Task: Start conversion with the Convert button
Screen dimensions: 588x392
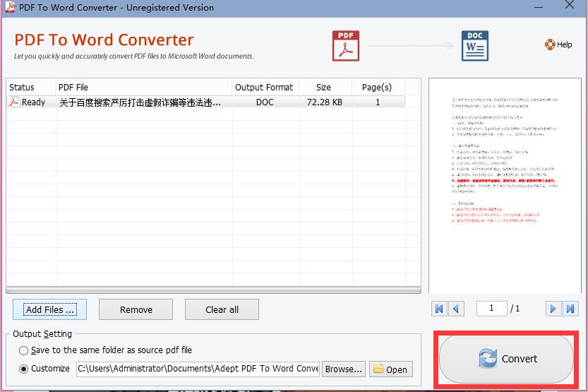Action: click(x=506, y=359)
